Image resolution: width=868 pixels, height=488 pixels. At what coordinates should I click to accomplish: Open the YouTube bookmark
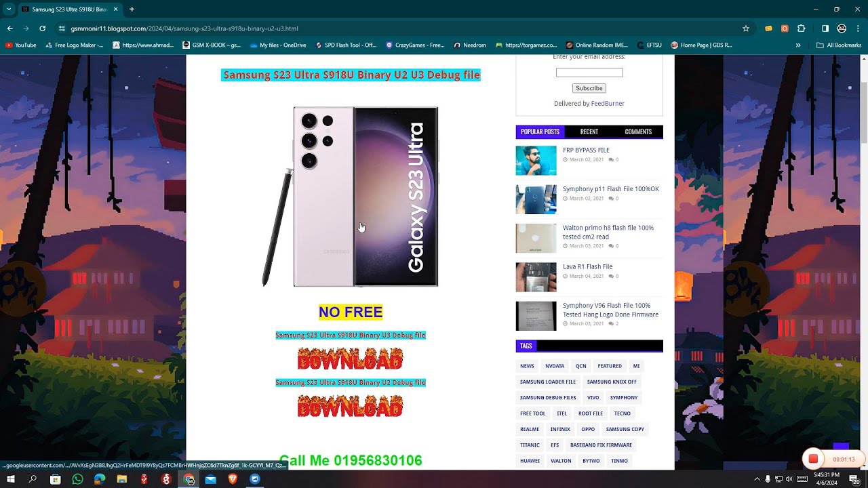tap(21, 45)
